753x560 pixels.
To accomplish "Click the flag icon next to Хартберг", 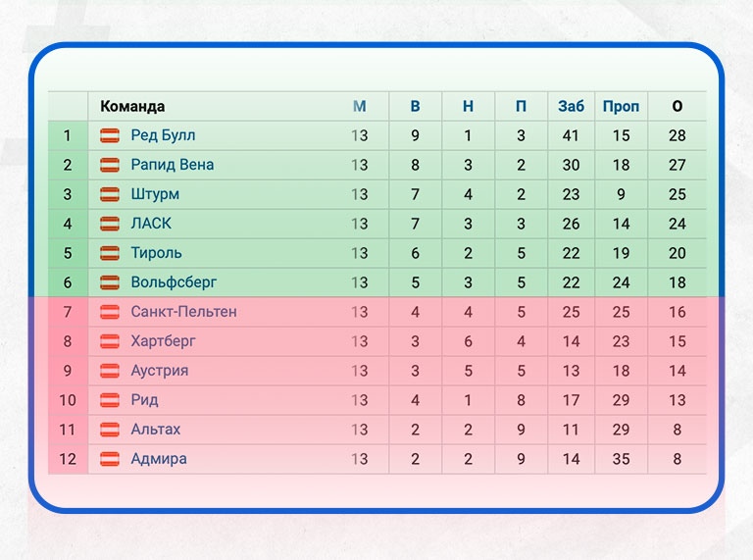I will (110, 341).
